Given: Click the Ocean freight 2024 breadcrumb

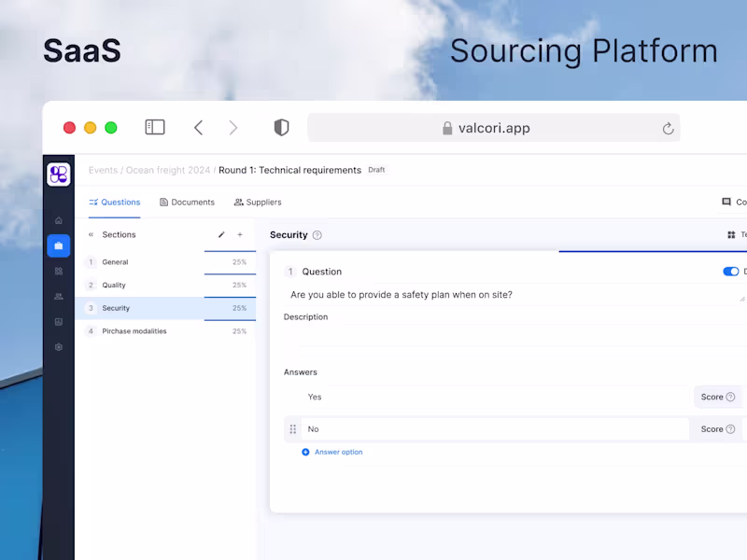Looking at the screenshot, I should pos(168,171).
